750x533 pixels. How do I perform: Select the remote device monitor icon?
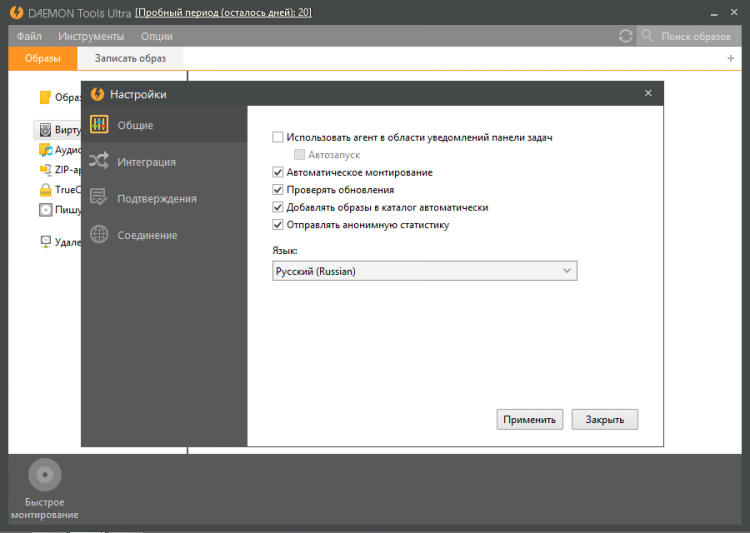45,242
